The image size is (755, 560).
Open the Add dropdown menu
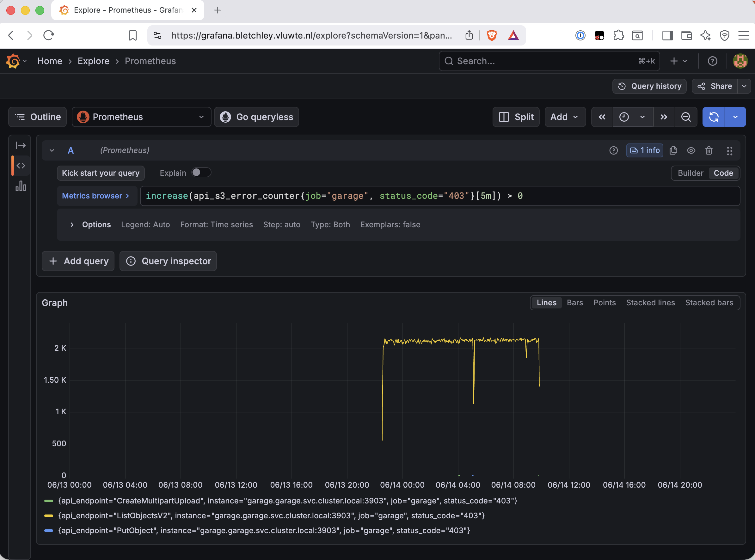[x=565, y=117]
